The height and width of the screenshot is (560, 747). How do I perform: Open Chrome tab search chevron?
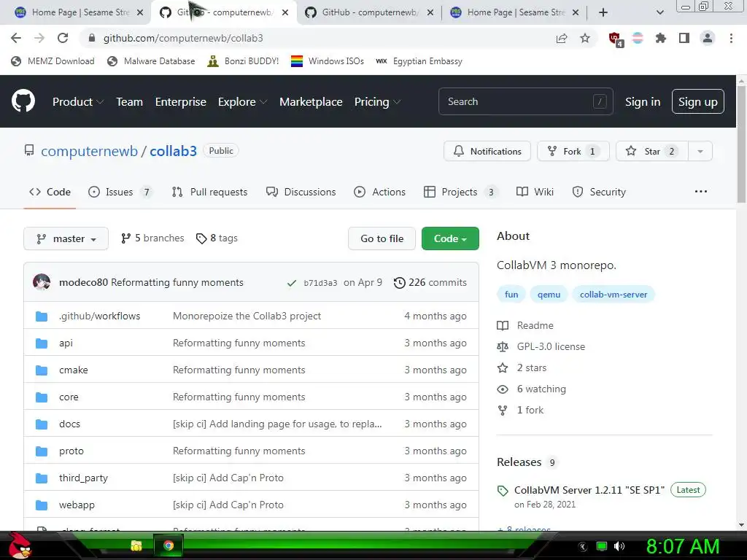[659, 12]
